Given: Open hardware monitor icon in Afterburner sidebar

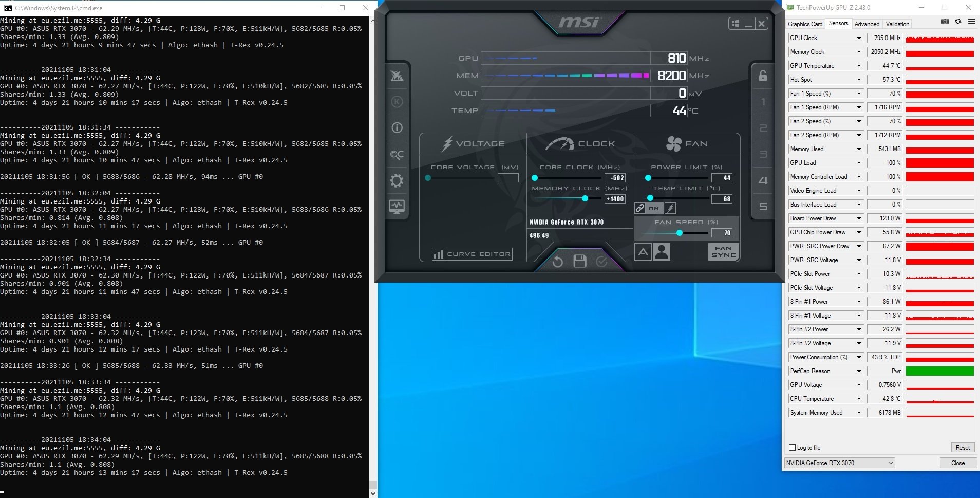Looking at the screenshot, I should click(397, 207).
